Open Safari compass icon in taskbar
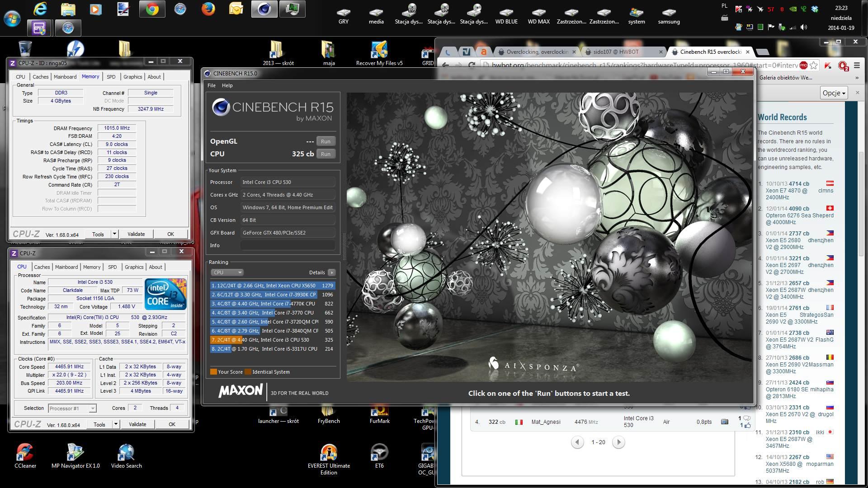868x488 pixels. point(180,9)
